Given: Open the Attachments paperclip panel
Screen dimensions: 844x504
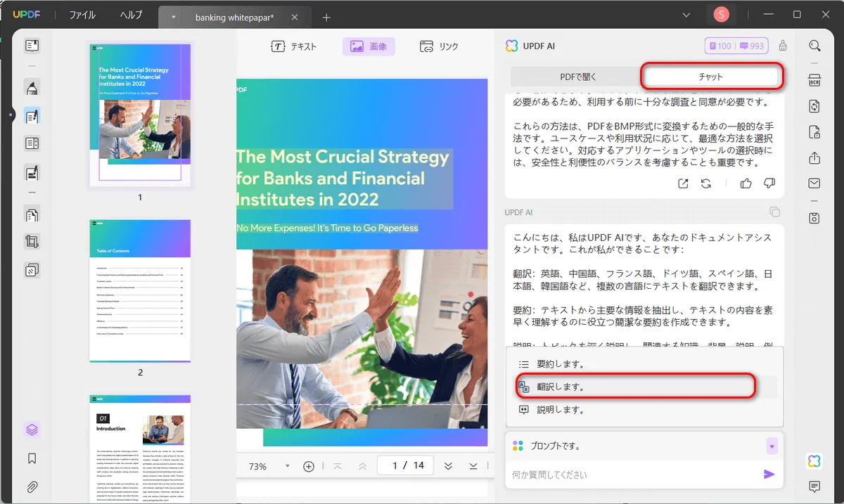Looking at the screenshot, I should pos(32,486).
